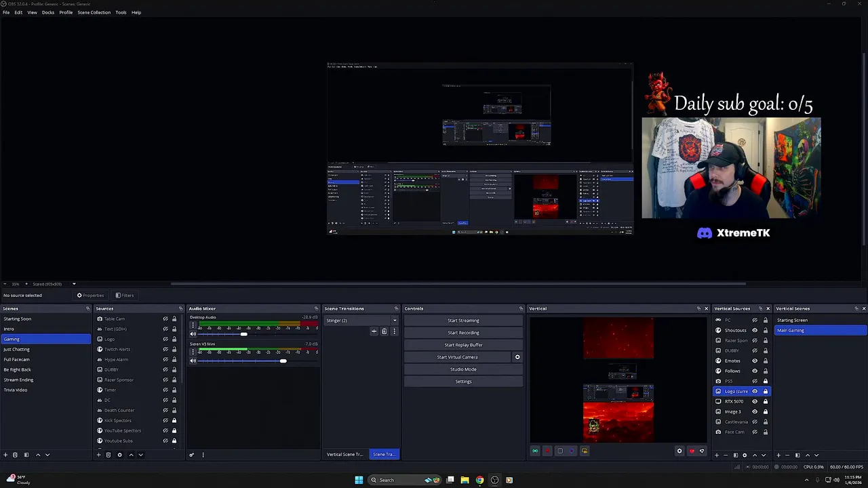Float the Controls dock
868x488 pixels.
tap(521, 308)
